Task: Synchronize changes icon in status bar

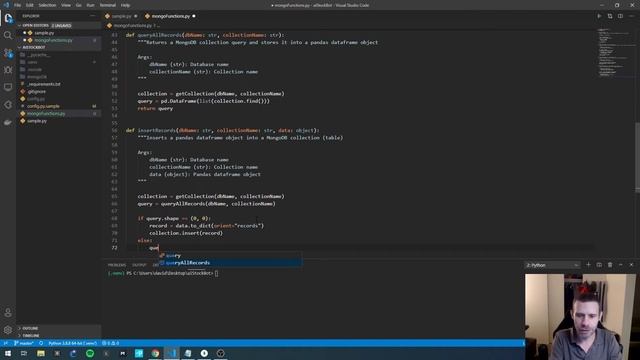Action: coord(41,343)
